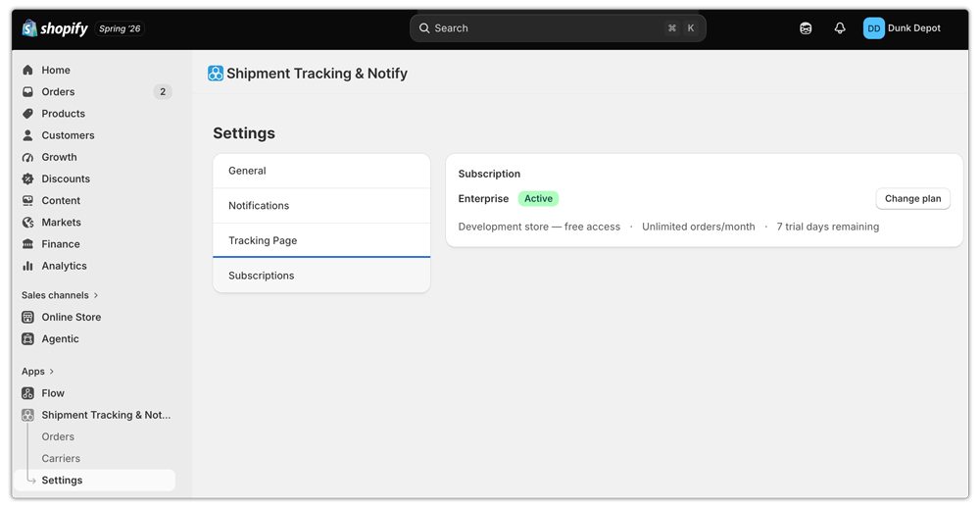This screenshot has height=508, width=980.
Task: Click the ⌘ key hint in search
Action: point(672,28)
